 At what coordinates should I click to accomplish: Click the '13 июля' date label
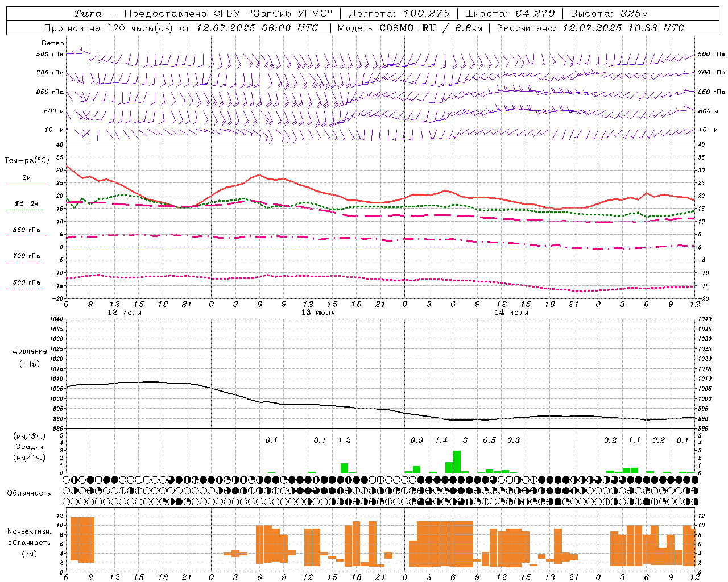318,313
